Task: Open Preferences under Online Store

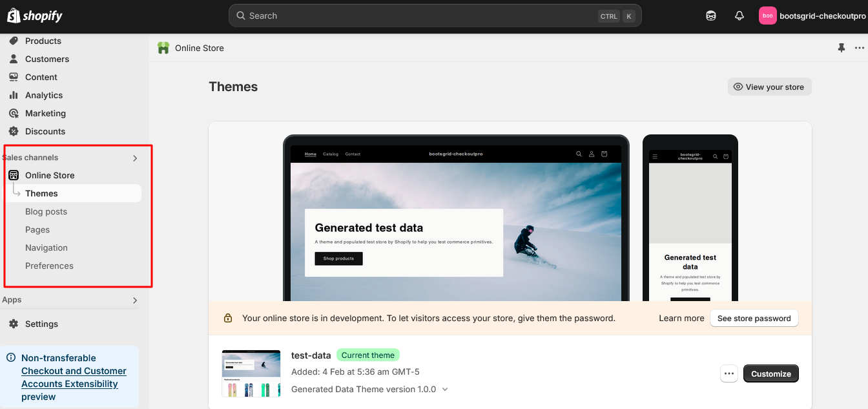Action: click(x=49, y=266)
